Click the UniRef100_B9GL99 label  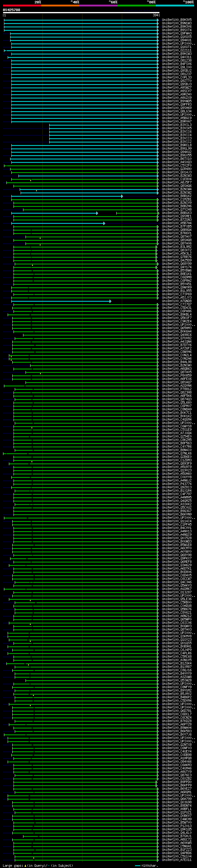click(x=177, y=149)
